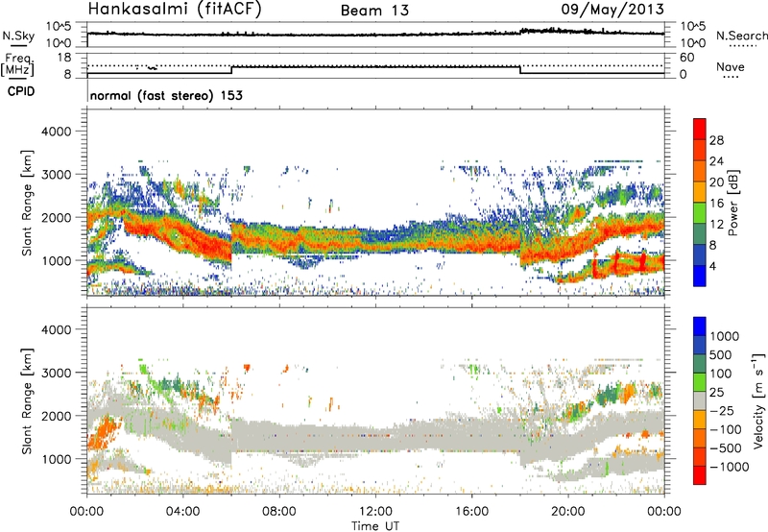Click the 20:00 time tick label
Image resolution: width=768 pixels, height=532 pixels.
pos(567,512)
